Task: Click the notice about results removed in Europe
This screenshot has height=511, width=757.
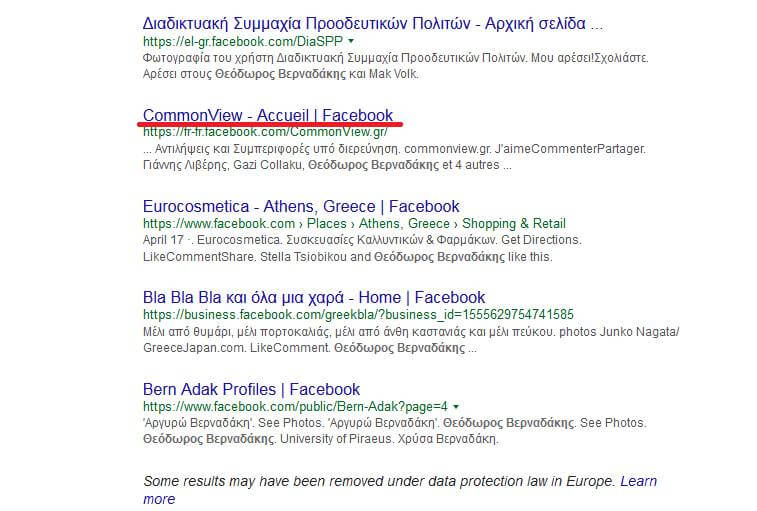Action: click(380, 481)
